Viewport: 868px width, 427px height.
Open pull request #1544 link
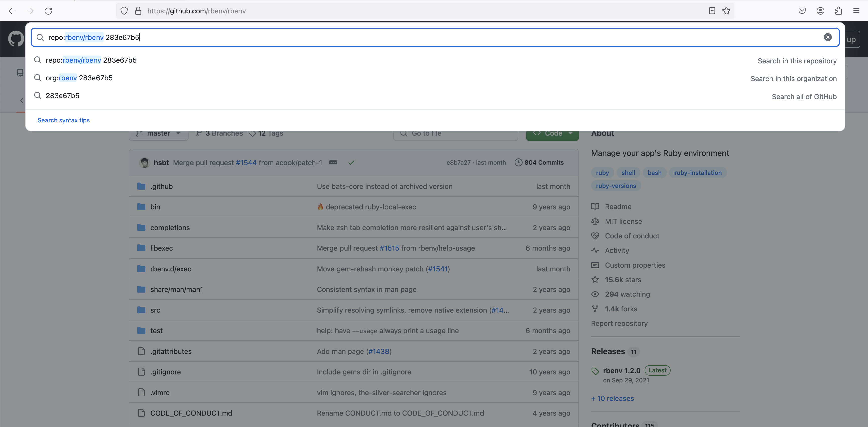coord(246,162)
